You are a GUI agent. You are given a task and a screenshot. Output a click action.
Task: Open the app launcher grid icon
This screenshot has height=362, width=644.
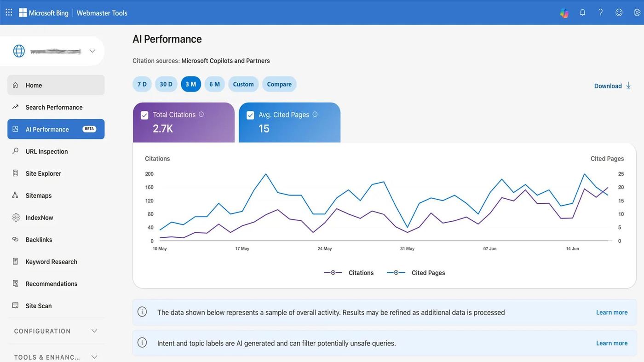click(x=9, y=12)
